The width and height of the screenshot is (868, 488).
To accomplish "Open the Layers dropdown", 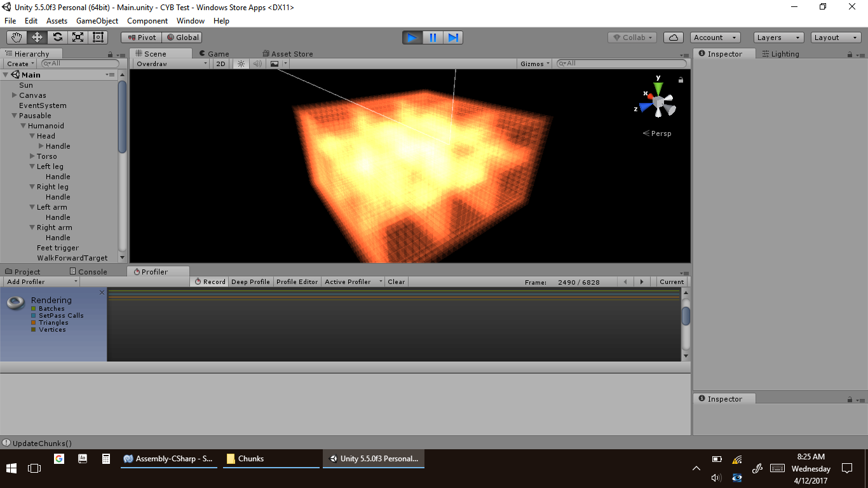I will coord(778,37).
